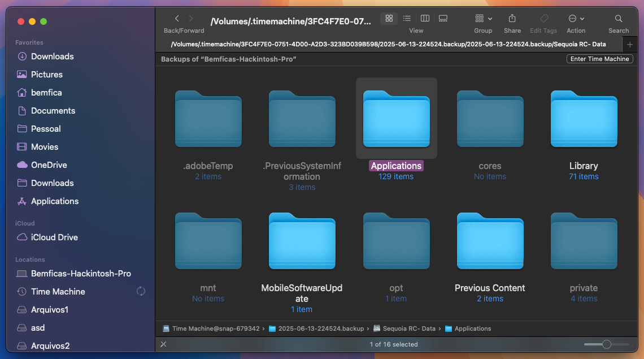Click the Edit Tags toolbar icon
This screenshot has height=359, width=644.
tap(544, 19)
